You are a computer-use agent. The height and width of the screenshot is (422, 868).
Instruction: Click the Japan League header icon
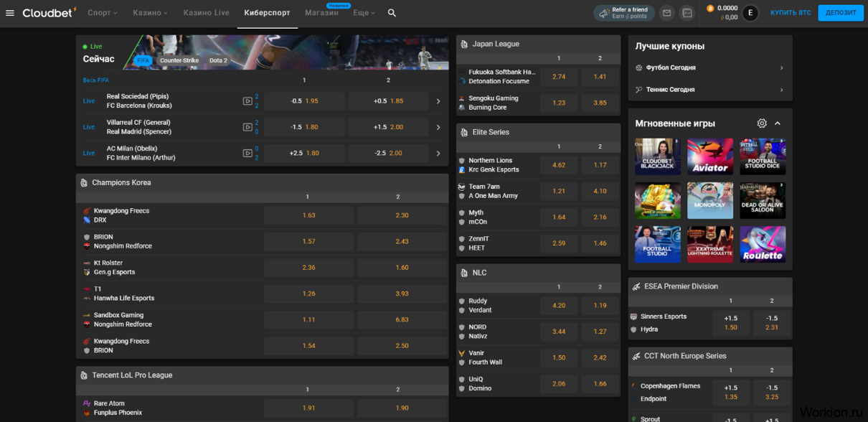[x=464, y=44]
